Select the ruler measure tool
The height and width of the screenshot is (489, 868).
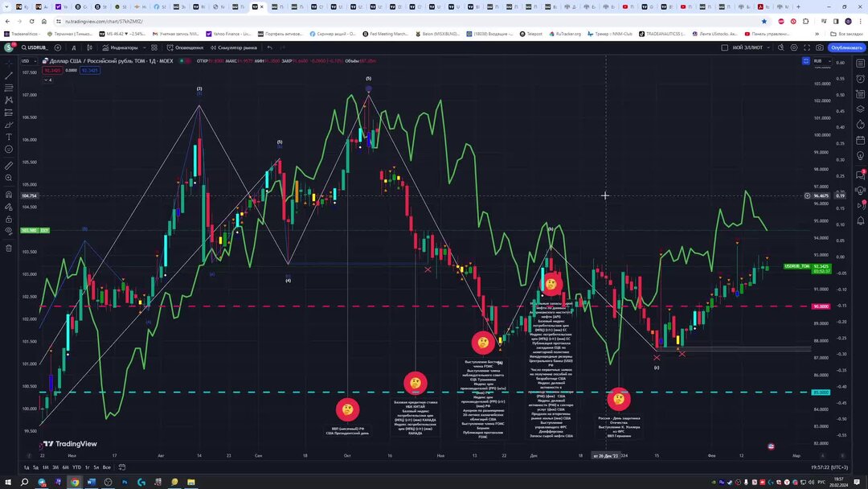tap(8, 166)
